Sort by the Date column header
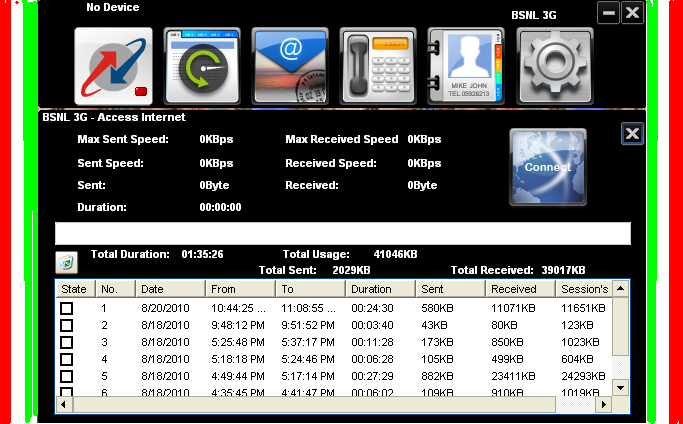 (x=170, y=289)
